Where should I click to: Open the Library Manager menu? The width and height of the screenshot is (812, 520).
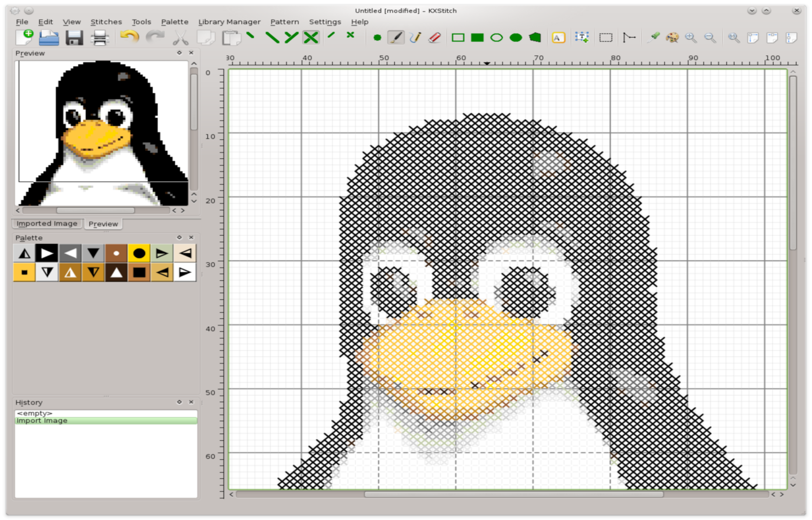point(229,22)
